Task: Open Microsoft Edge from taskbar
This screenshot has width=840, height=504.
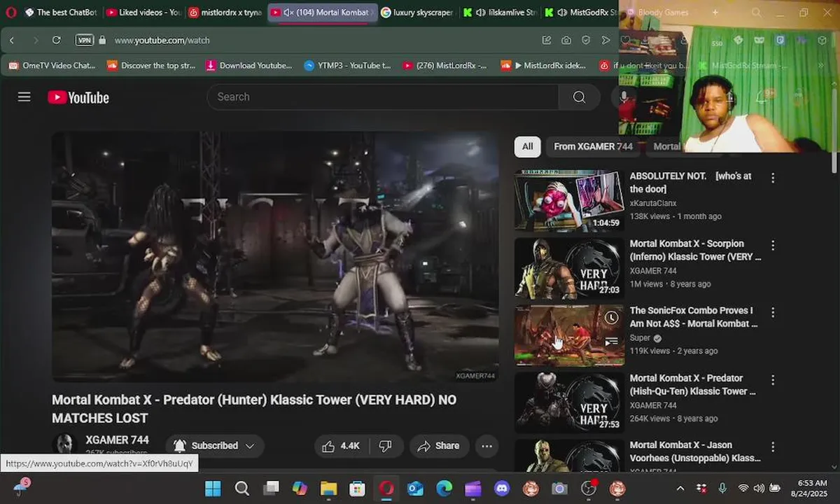Action: (x=444, y=489)
